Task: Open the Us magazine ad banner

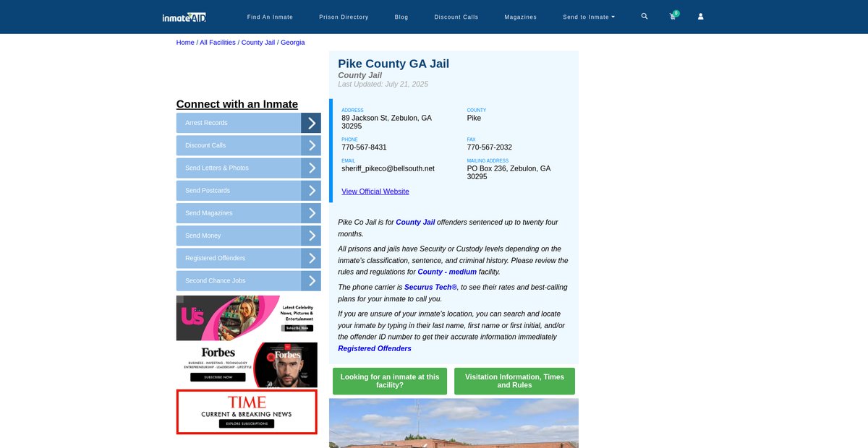Action: (247, 318)
